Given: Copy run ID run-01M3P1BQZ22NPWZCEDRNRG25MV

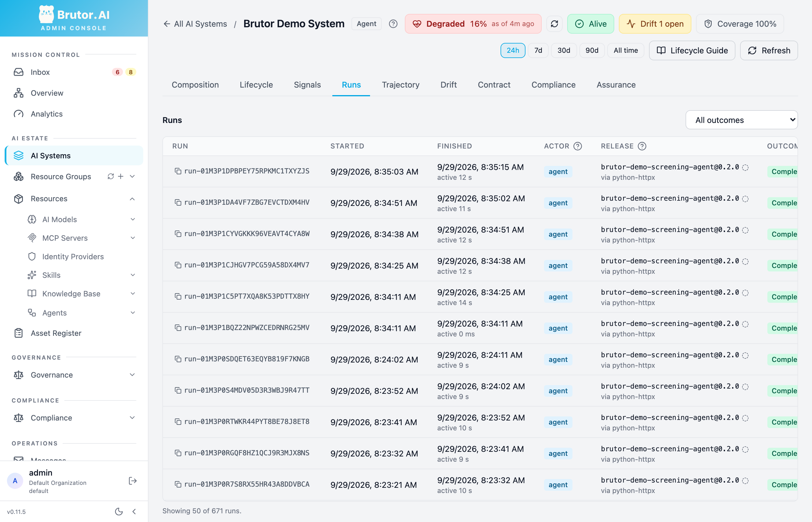Looking at the screenshot, I should click(177, 328).
